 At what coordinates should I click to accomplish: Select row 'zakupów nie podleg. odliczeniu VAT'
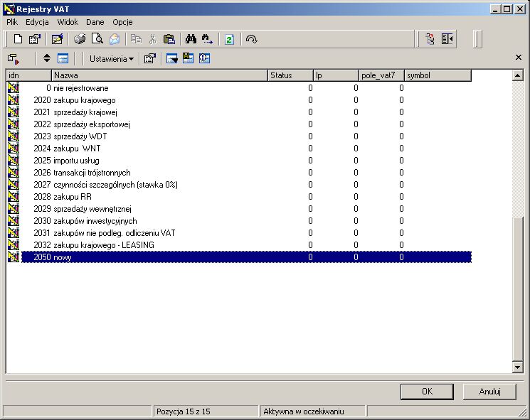[238, 233]
